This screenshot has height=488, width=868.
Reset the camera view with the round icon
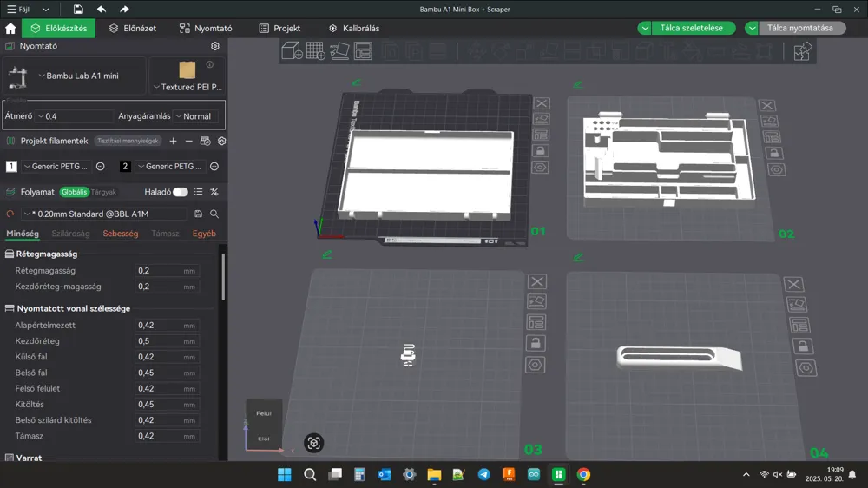(314, 443)
